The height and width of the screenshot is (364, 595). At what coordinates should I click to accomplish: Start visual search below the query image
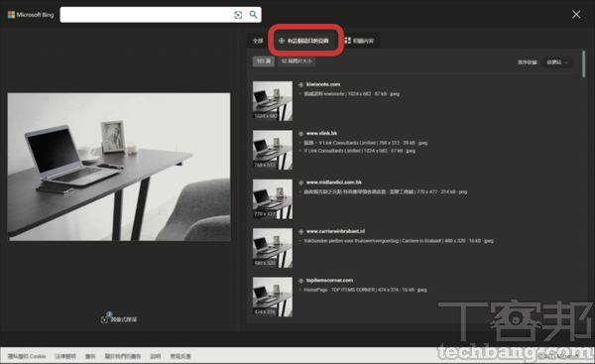point(119,319)
